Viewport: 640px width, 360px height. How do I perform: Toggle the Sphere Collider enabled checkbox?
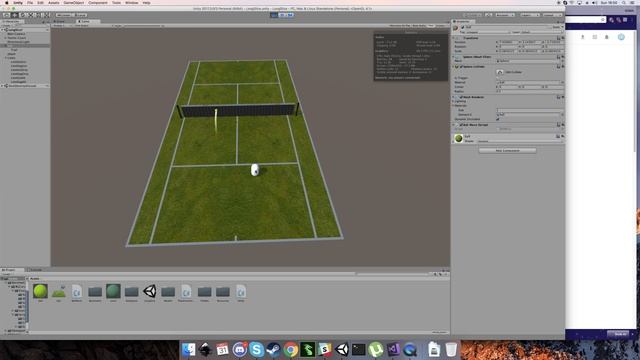(x=461, y=66)
